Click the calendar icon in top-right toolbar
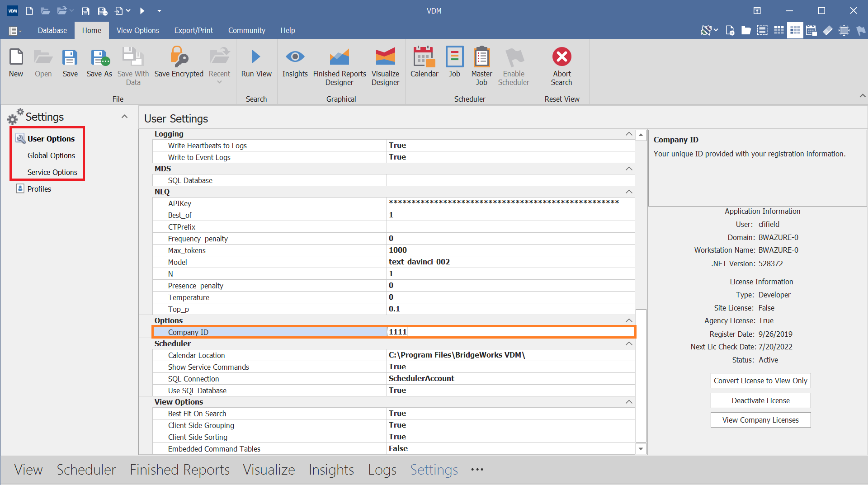The height and width of the screenshot is (485, 868). point(811,31)
